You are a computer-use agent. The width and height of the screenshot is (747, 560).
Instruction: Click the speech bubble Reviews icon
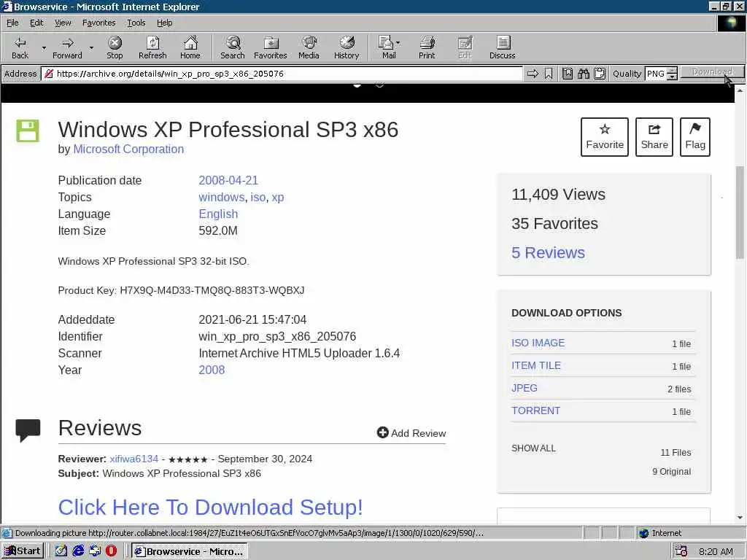click(28, 430)
